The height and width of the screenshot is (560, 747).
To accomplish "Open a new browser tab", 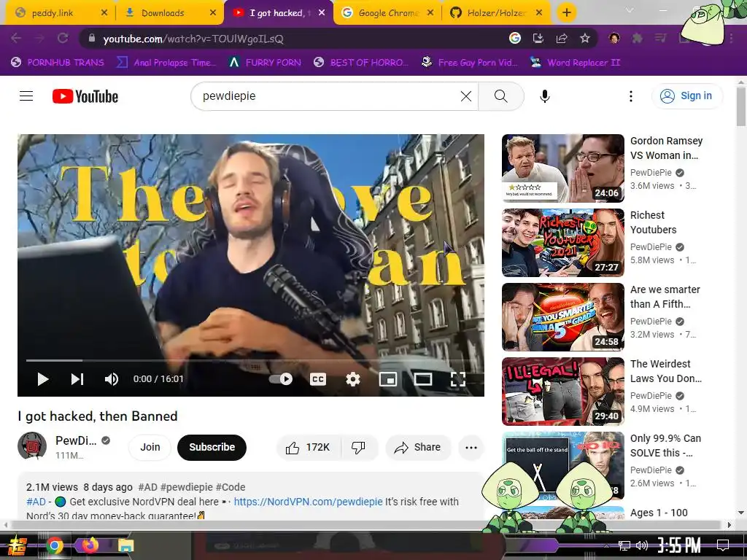I will (566, 13).
